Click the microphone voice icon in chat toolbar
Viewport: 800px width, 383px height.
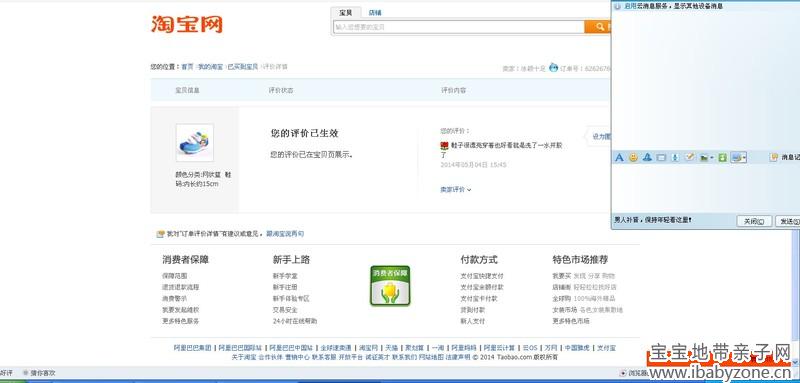click(674, 158)
